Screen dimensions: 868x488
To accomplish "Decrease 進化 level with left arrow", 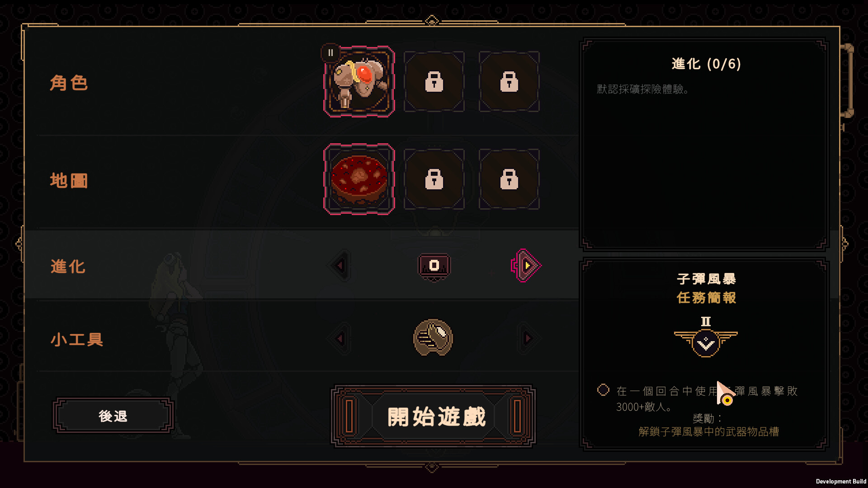I will click(340, 266).
